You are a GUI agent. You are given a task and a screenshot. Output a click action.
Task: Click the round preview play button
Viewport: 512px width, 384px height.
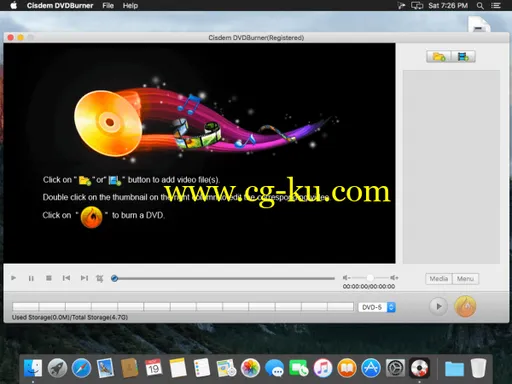tap(438, 306)
